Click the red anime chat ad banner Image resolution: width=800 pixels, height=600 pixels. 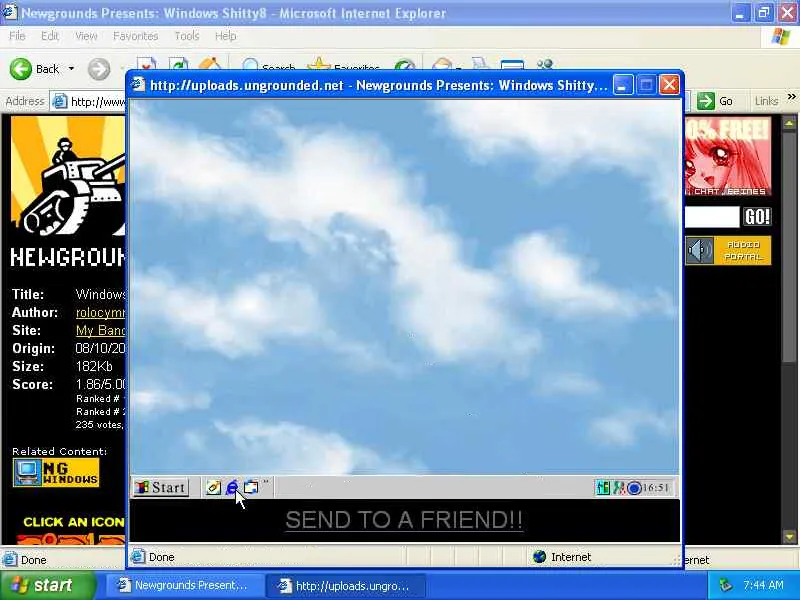728,156
